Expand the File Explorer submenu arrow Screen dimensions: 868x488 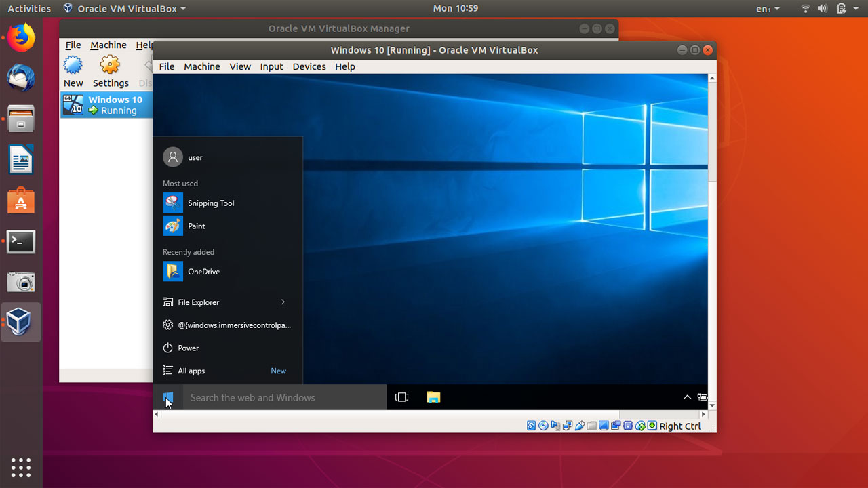283,302
